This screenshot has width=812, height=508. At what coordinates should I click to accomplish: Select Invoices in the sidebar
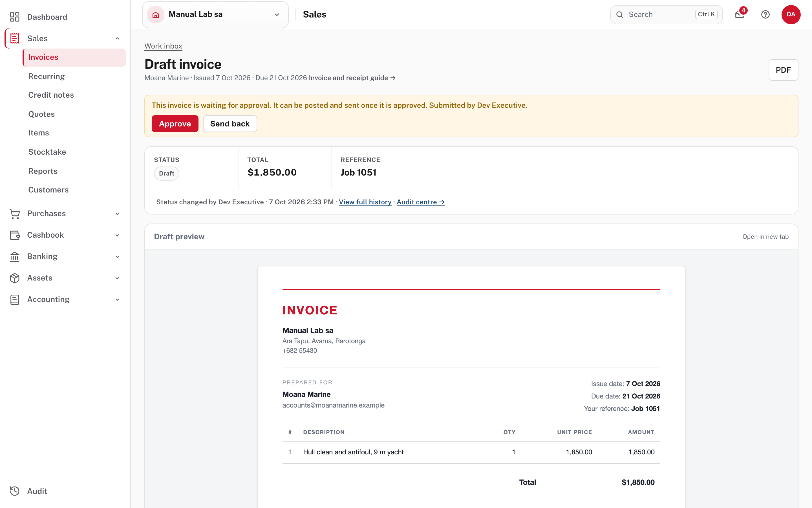click(x=74, y=58)
